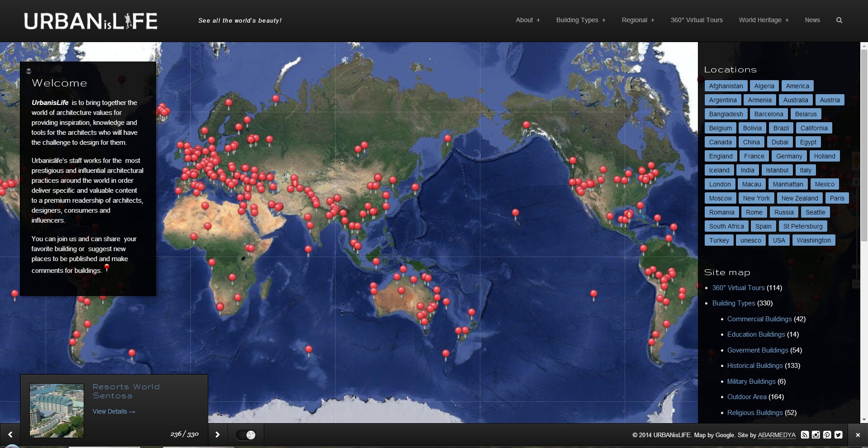
Task: Toggle the switch in the bottom bar
Action: 246,435
